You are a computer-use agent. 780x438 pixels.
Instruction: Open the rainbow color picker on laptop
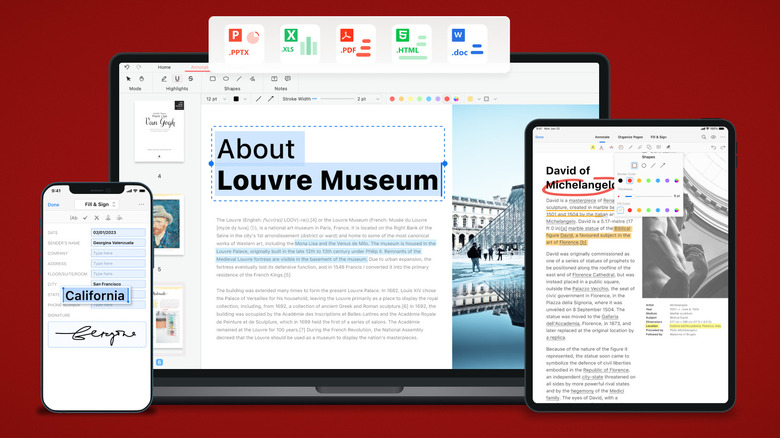pos(456,99)
